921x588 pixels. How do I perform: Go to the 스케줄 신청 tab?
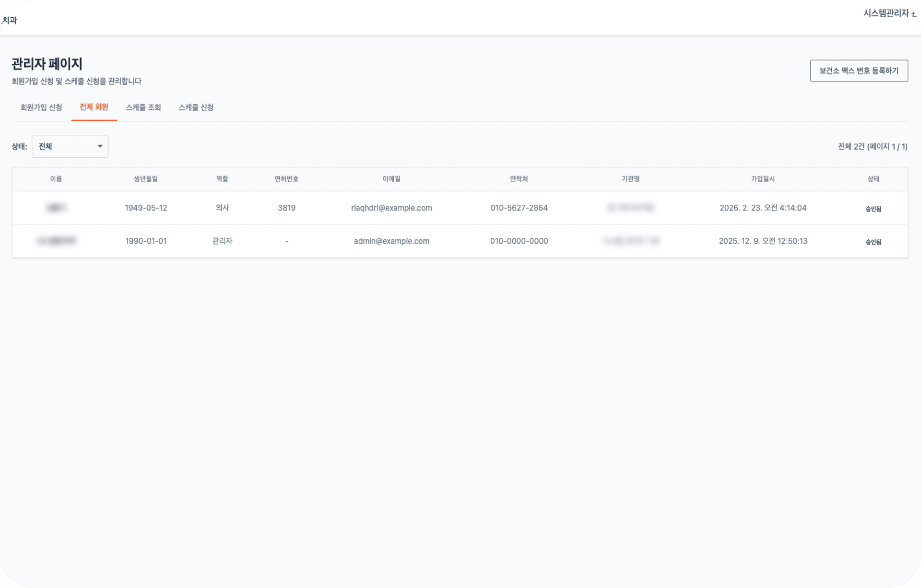[x=196, y=107]
